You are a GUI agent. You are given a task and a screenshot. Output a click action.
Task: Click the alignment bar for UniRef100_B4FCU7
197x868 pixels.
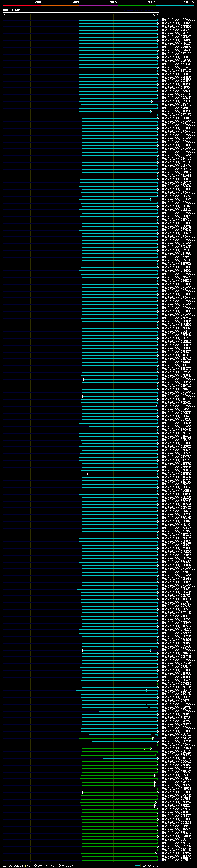click(115, 111)
